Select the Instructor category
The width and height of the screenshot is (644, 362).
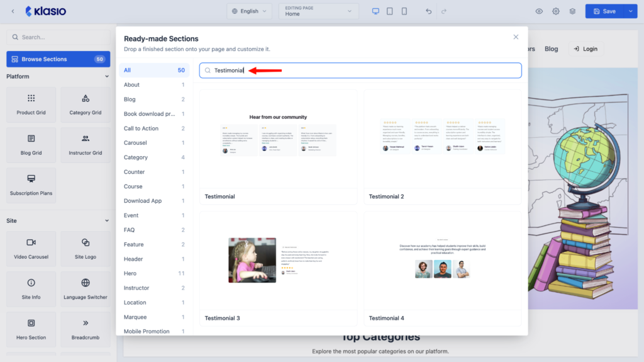coord(154,288)
